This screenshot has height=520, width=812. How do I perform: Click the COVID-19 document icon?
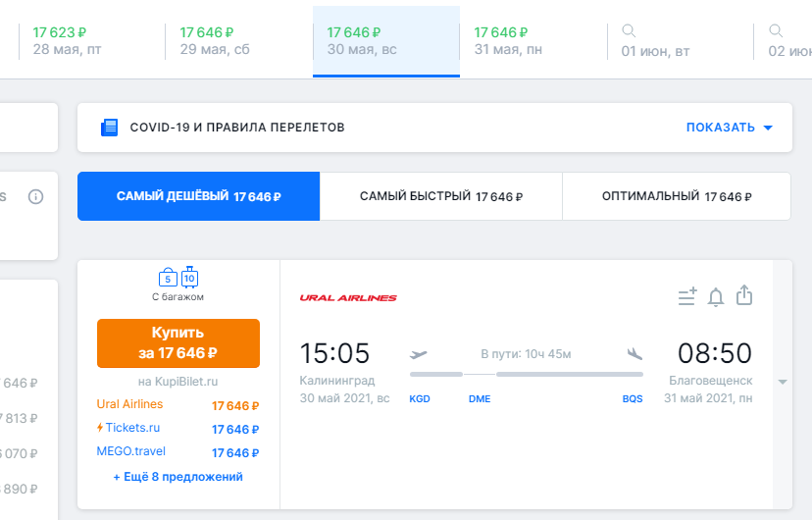click(110, 128)
